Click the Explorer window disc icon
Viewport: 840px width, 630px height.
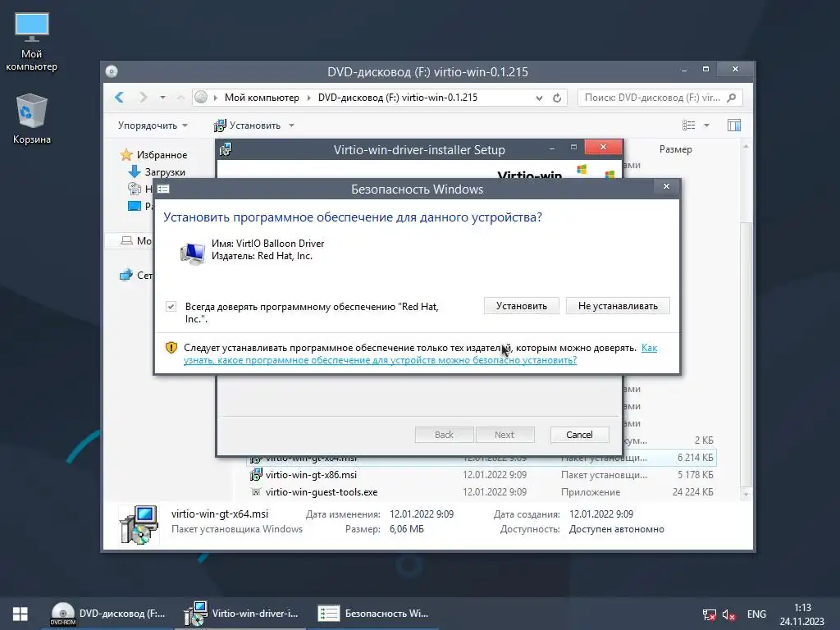click(x=112, y=72)
